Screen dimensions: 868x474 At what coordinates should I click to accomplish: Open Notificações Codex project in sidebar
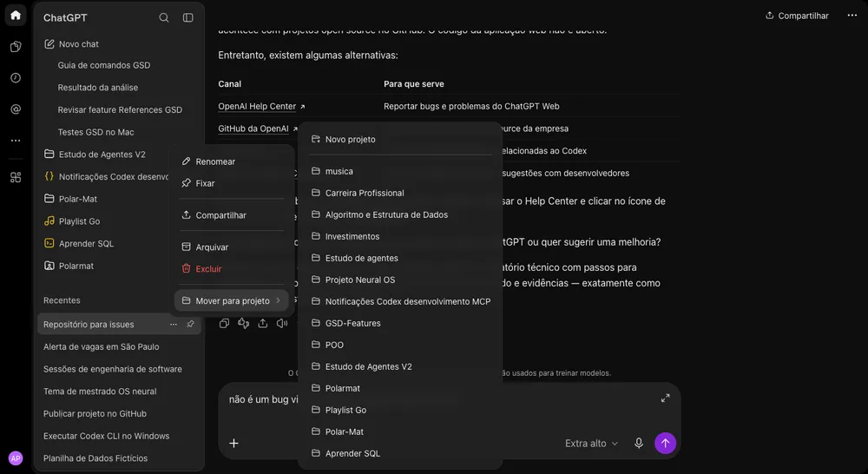(x=105, y=176)
